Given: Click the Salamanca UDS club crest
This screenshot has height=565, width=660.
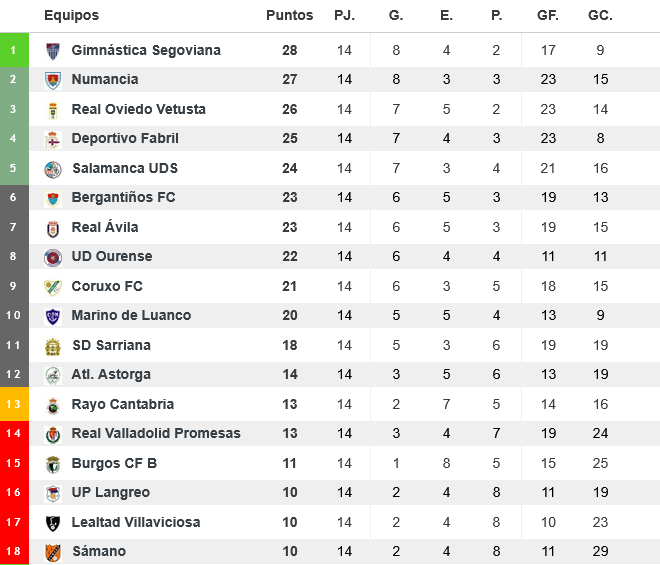Looking at the screenshot, I should (x=53, y=168).
